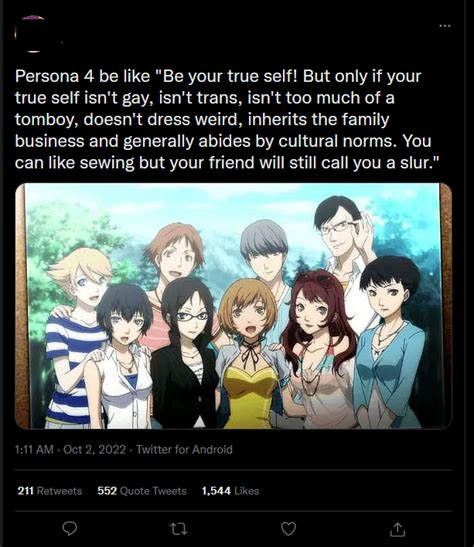Click the Oct 2, 2022 date

[95, 449]
